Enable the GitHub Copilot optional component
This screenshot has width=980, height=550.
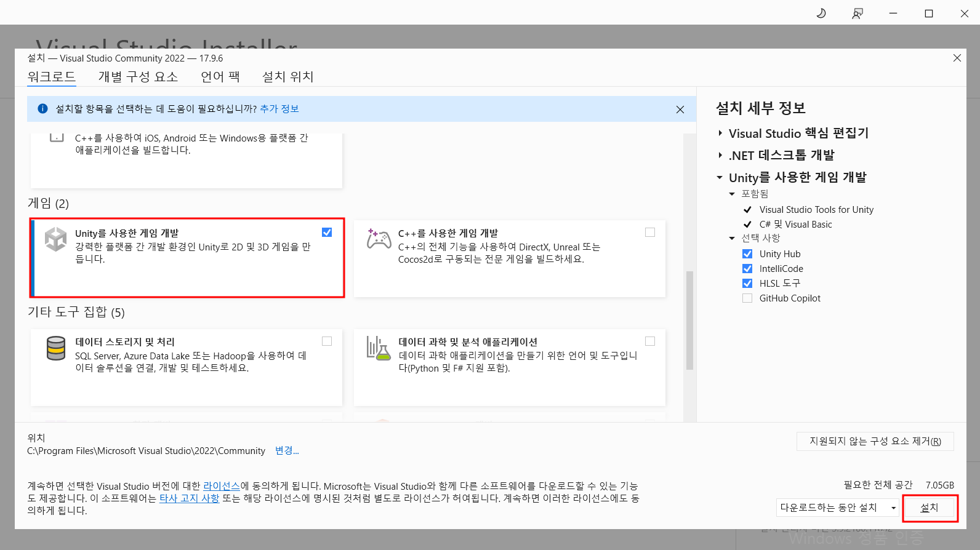coord(747,298)
